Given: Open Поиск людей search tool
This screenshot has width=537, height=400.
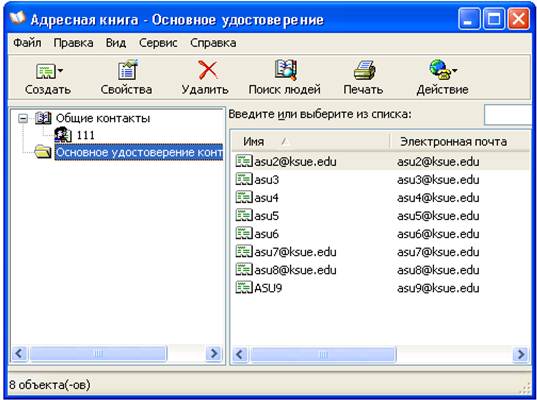Looking at the screenshot, I should [285, 77].
